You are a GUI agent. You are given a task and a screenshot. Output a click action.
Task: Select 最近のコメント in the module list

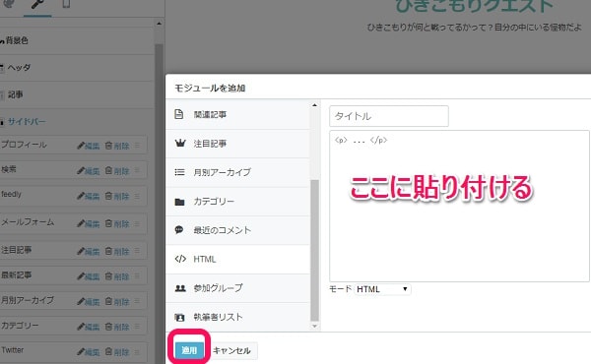(x=237, y=230)
